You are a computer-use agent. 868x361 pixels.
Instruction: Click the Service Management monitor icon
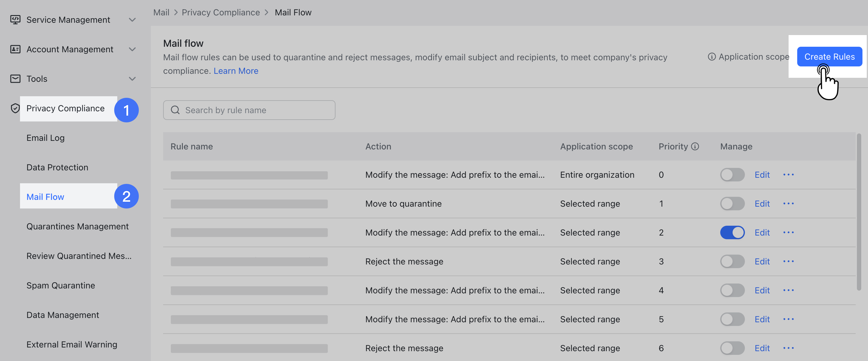point(15,20)
